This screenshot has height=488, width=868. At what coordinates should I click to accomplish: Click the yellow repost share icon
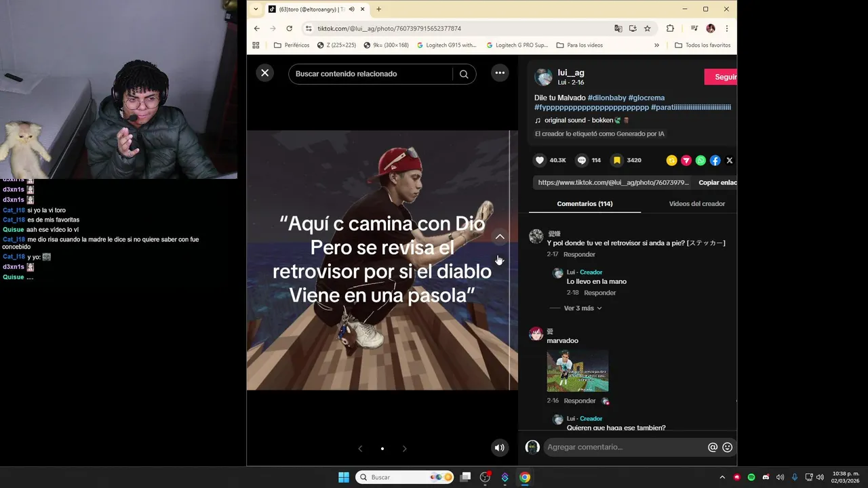[671, 161]
